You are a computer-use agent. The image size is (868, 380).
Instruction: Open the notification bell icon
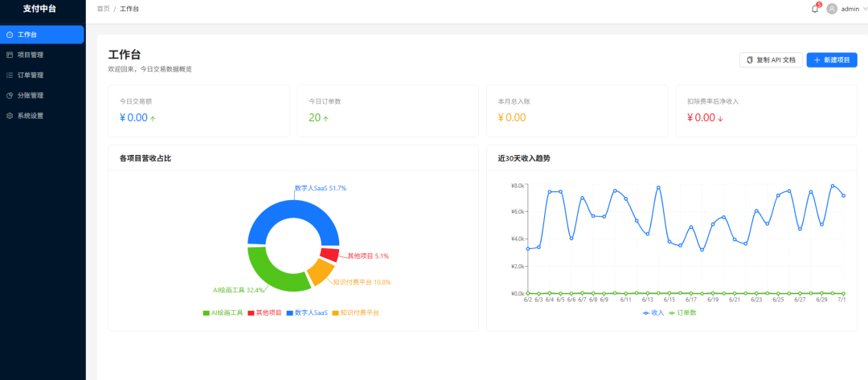pyautogui.click(x=814, y=9)
